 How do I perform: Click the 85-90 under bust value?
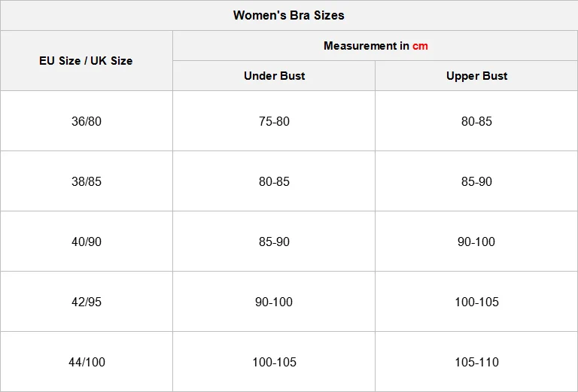[x=274, y=242]
